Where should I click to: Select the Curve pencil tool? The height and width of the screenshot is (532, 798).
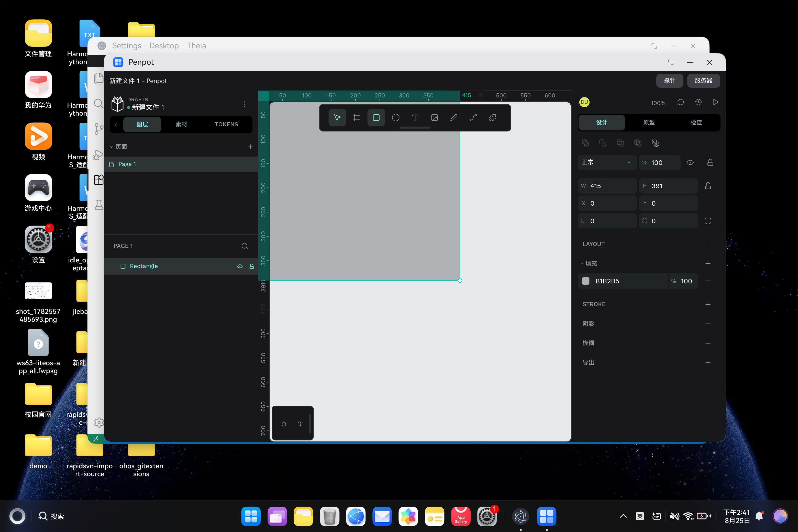(x=454, y=118)
